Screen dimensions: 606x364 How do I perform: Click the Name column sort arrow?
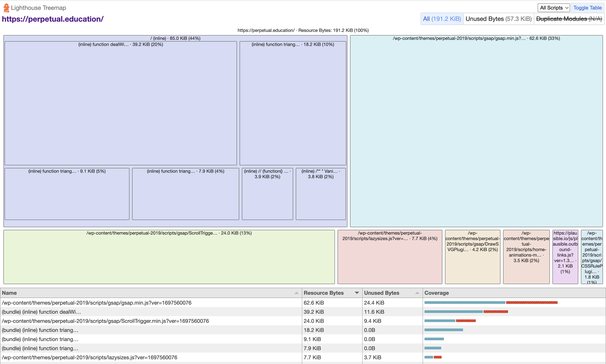tap(296, 293)
